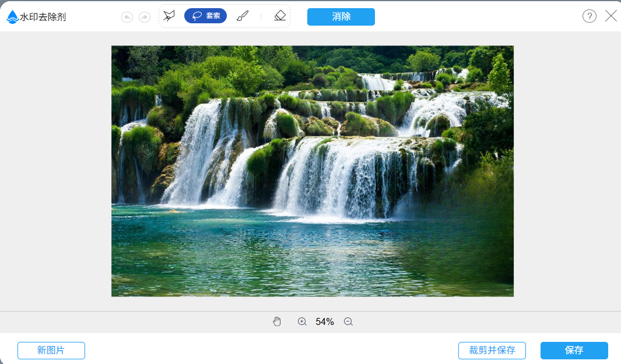The height and width of the screenshot is (364, 621).
Task: Click the 水印去除剂 title text
Action: point(43,17)
